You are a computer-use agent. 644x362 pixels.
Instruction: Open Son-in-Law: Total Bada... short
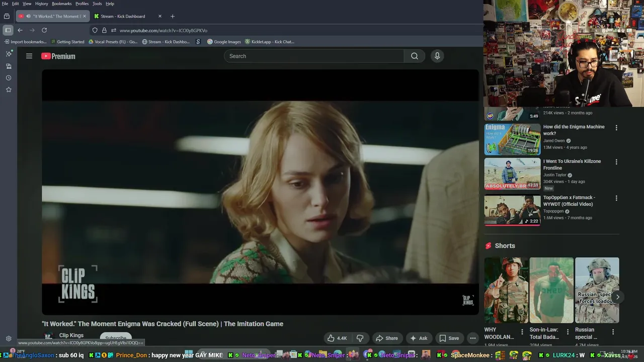point(551,290)
